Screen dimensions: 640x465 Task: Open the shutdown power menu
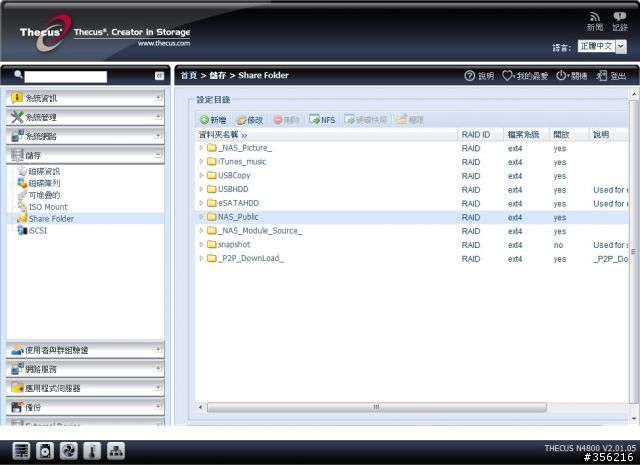coord(562,76)
